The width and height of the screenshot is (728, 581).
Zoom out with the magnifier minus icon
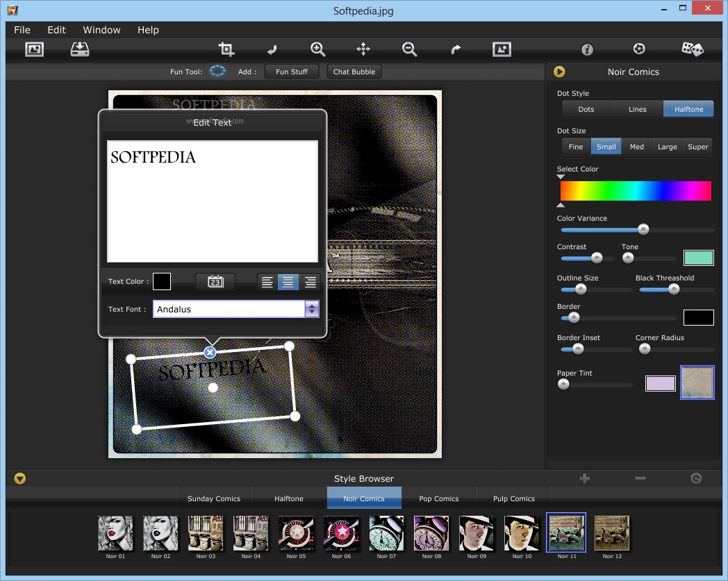pyautogui.click(x=410, y=49)
